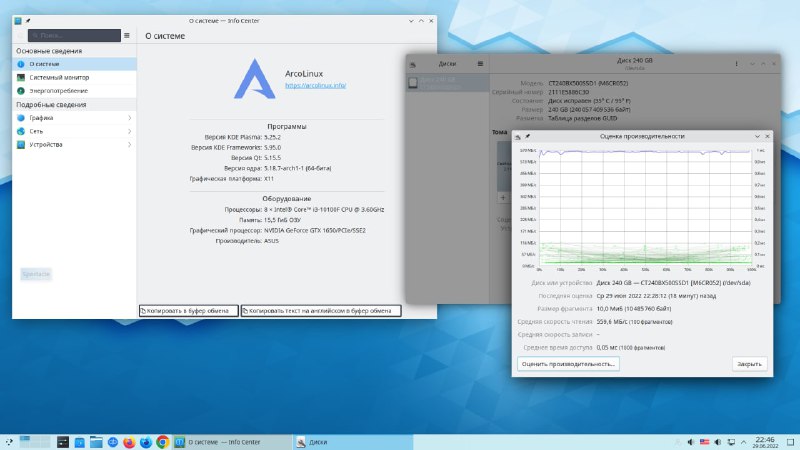Copy text in English to clipboard button
This screenshot has height=450, width=800.
click(x=321, y=311)
